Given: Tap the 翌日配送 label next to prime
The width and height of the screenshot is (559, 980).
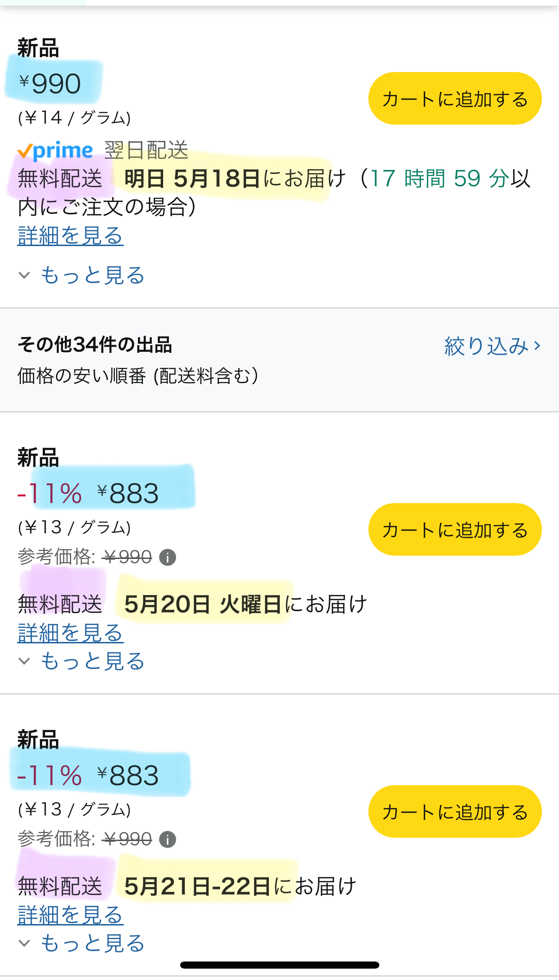Looking at the screenshot, I should 146,151.
